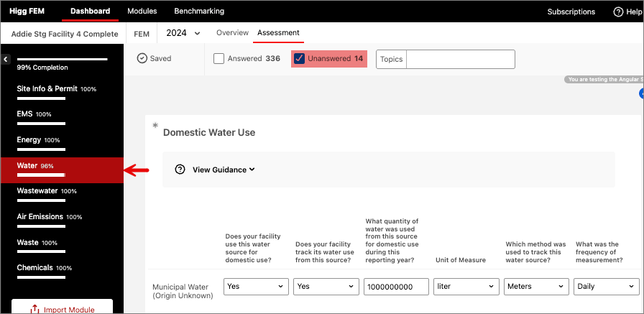Image resolution: width=644 pixels, height=314 pixels.
Task: Select the Water 96% section
Action: tap(62, 170)
